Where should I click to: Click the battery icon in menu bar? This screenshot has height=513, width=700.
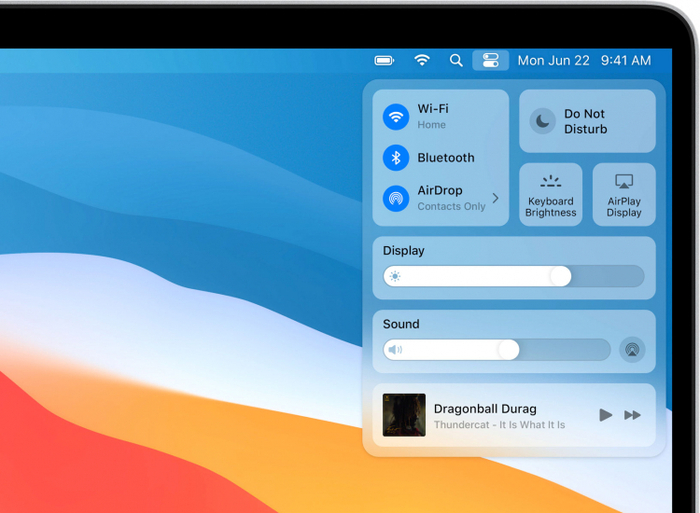point(384,60)
